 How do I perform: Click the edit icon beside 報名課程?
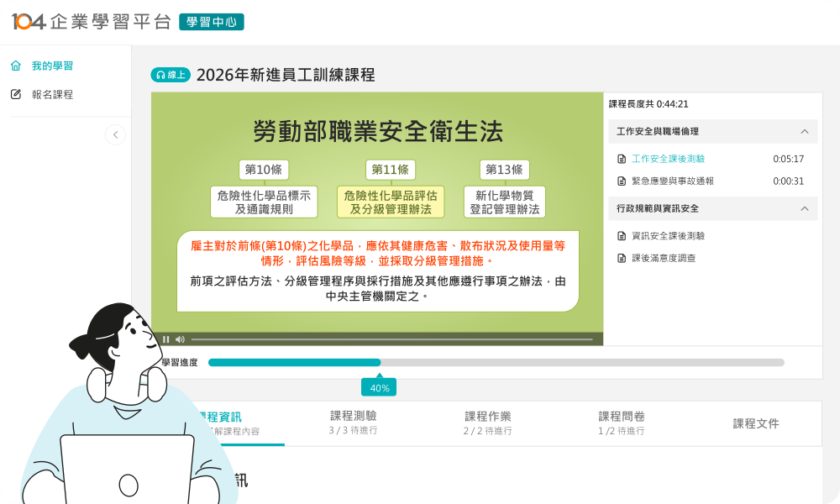15,94
